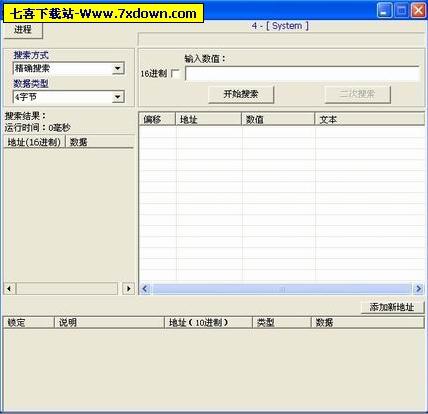The width and height of the screenshot is (428, 414).
Task: Click the 二次搜索 second search button
Action: tap(357, 94)
